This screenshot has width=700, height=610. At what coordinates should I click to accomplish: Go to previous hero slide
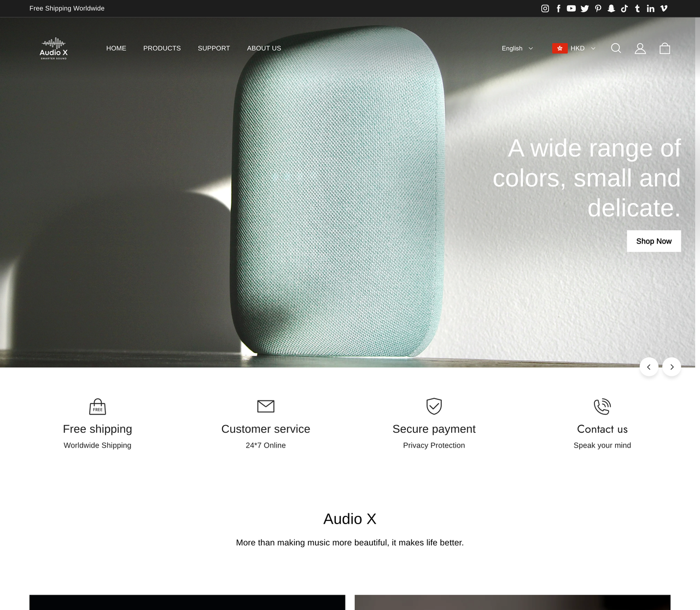pyautogui.click(x=649, y=367)
